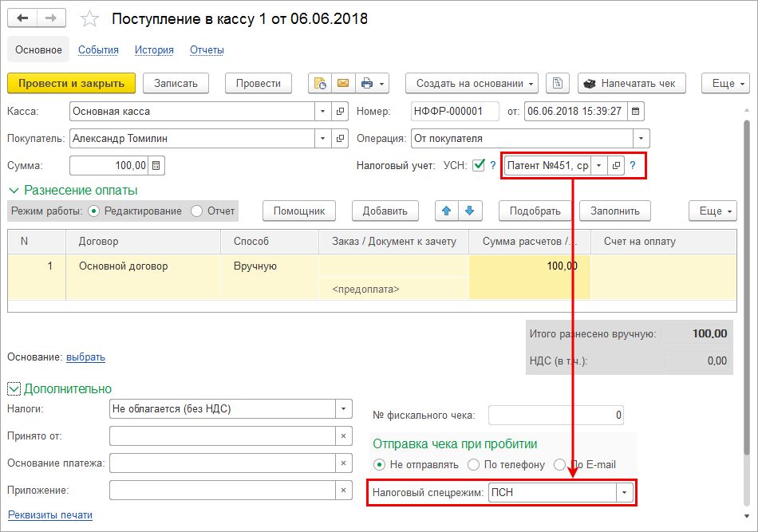The width and height of the screenshot is (758, 532).
Task: Click the 'Заполнить' button
Action: click(x=615, y=211)
